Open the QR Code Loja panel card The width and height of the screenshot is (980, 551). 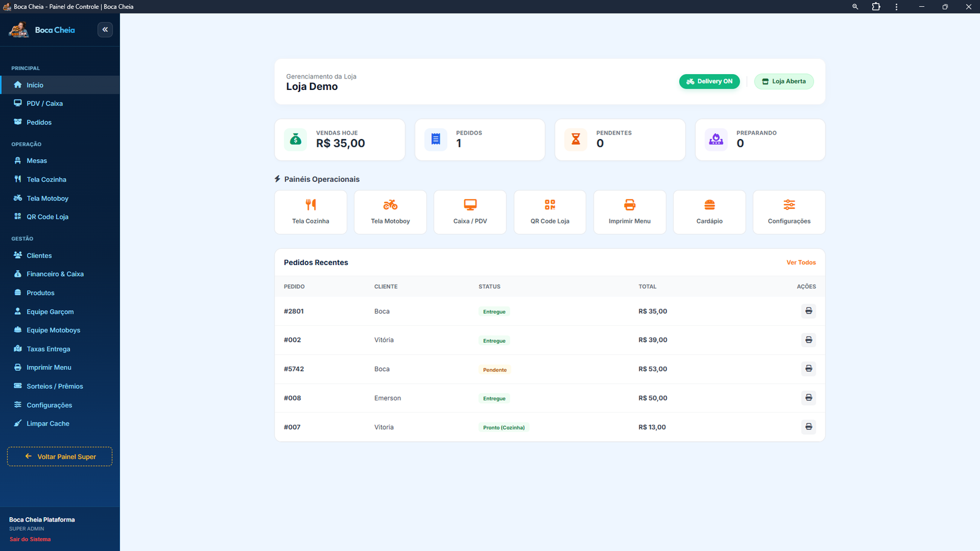pyautogui.click(x=550, y=212)
